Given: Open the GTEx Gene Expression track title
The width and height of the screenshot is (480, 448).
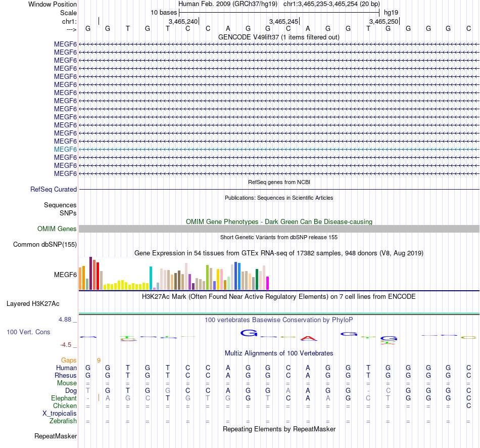Looking at the screenshot, I should [x=279, y=253].
